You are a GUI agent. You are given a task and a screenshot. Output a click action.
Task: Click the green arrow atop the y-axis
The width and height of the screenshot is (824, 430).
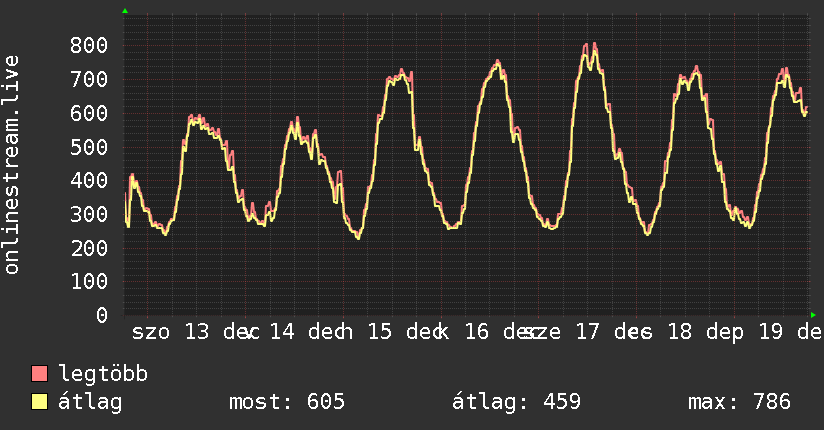coord(125,11)
